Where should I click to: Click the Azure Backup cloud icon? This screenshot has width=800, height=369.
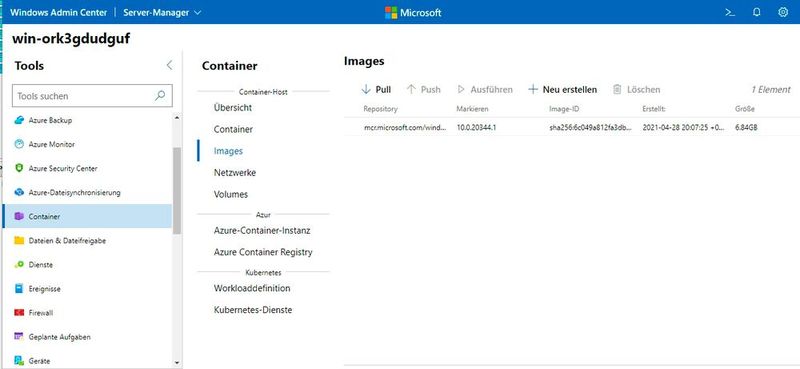[x=19, y=120]
